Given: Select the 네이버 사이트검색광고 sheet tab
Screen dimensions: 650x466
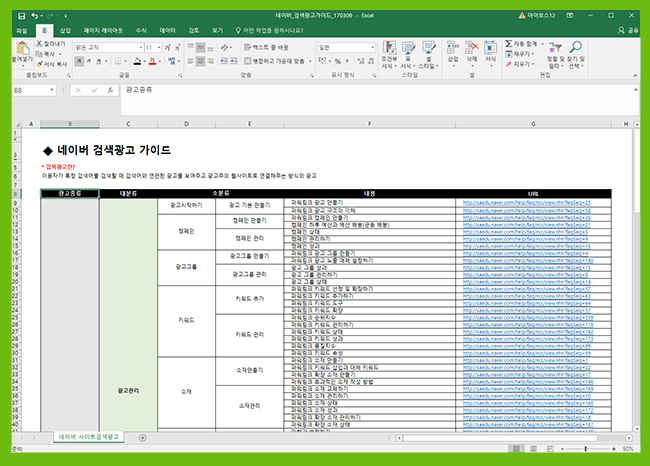Looking at the screenshot, I should click(89, 437).
